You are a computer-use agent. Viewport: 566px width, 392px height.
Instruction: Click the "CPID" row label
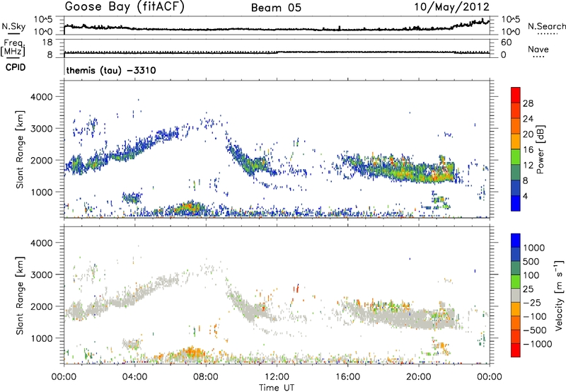pos(16,67)
